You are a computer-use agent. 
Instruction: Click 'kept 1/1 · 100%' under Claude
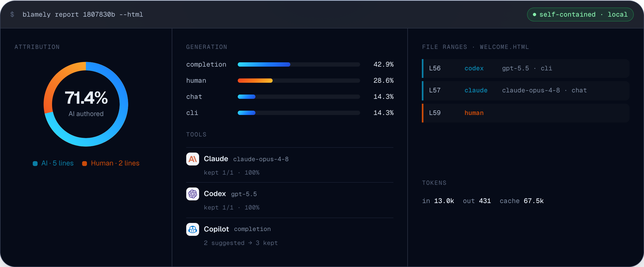(232, 173)
